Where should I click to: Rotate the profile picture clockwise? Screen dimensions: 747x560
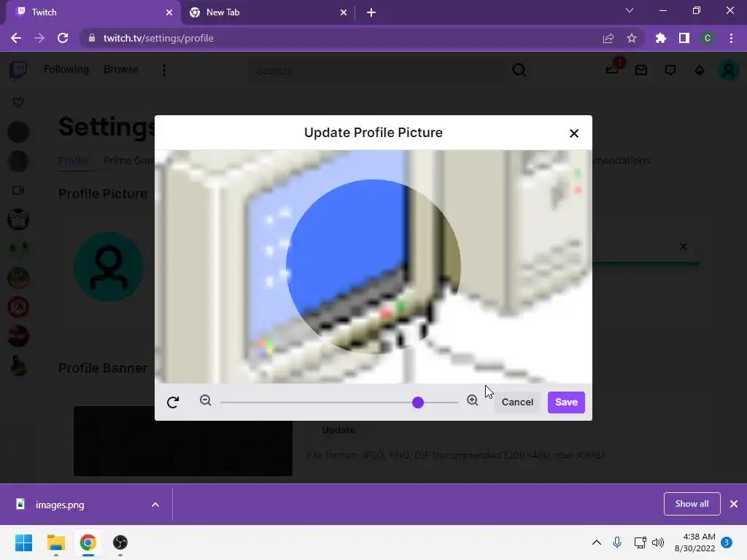tap(173, 402)
